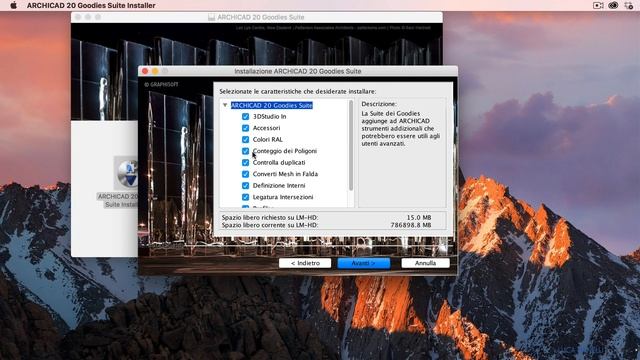Toggle Conteggio dei Poligoni checkbox
The width and height of the screenshot is (640, 360).
click(245, 151)
